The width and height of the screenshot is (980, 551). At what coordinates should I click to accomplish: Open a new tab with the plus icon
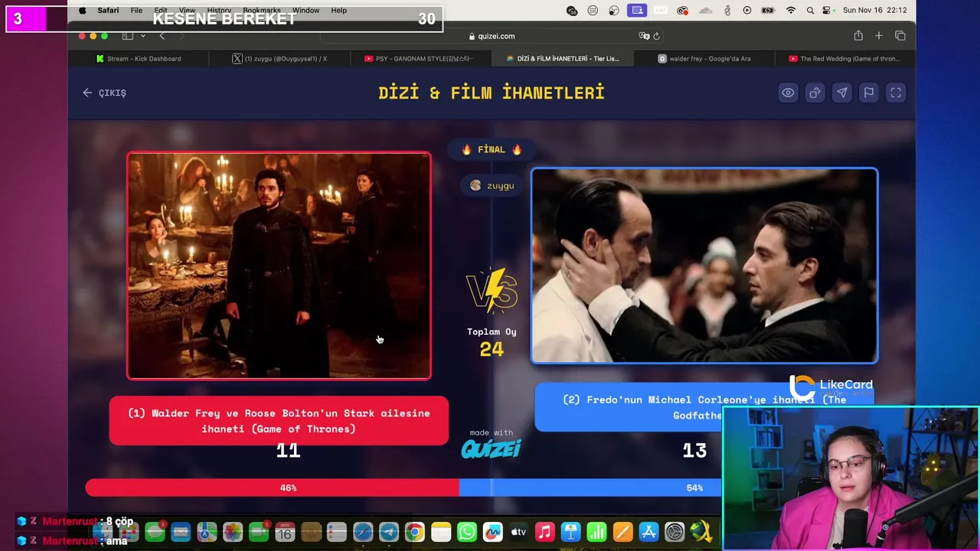tap(879, 36)
